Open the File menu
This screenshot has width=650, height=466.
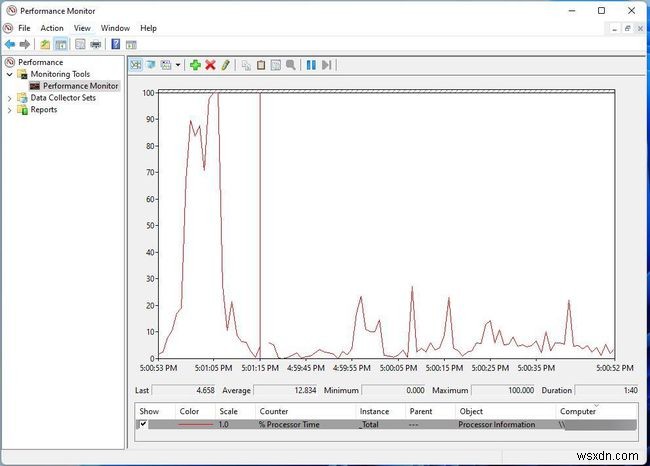coord(24,28)
